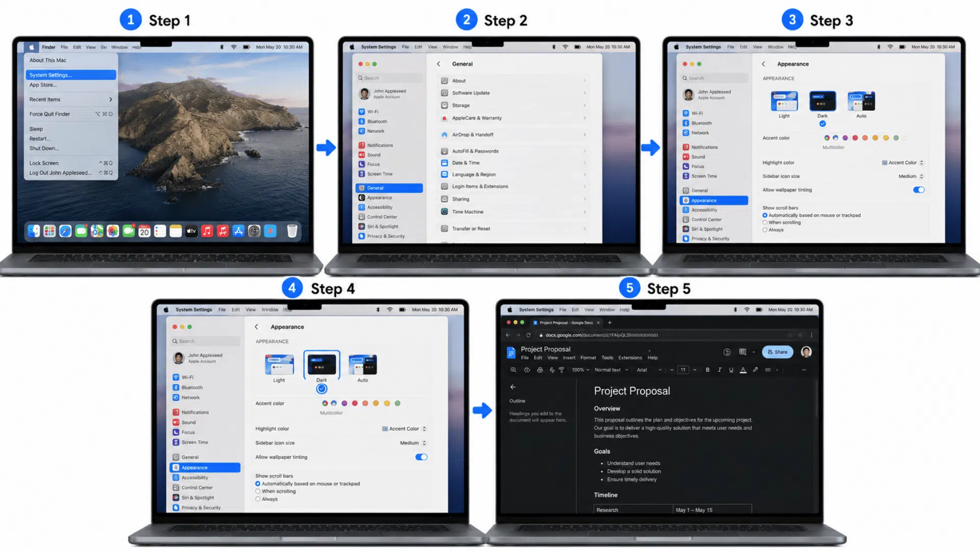This screenshot has height=551, width=980.
Task: Open Photos from the Step 1 dock
Action: pyautogui.click(x=113, y=231)
